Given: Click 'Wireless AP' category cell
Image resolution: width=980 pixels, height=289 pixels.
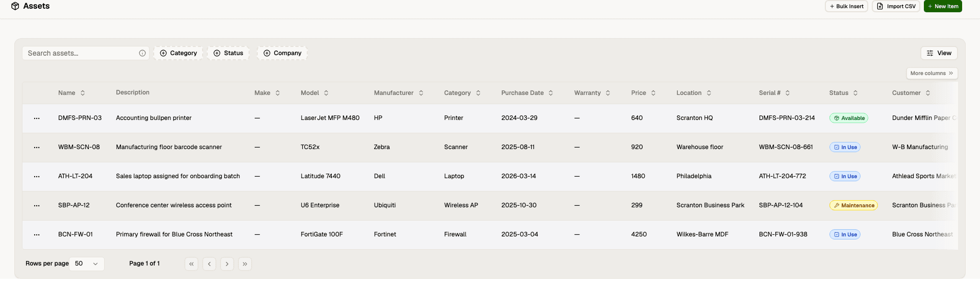Looking at the screenshot, I should tap(461, 205).
